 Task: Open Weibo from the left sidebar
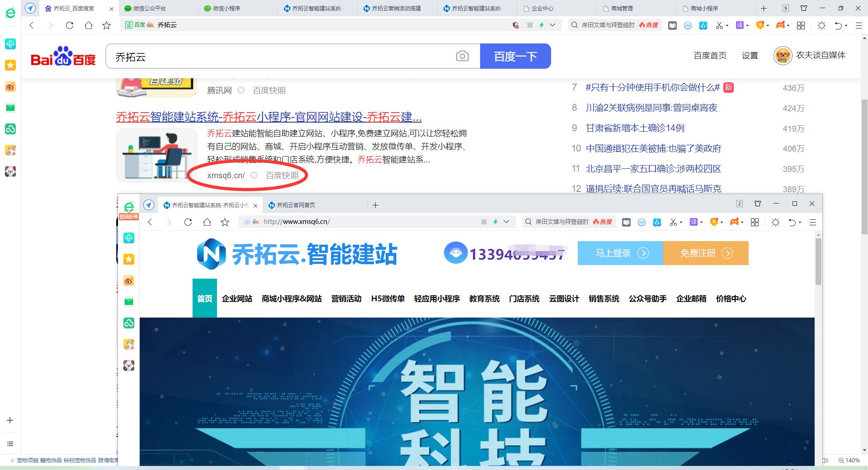coord(10,86)
